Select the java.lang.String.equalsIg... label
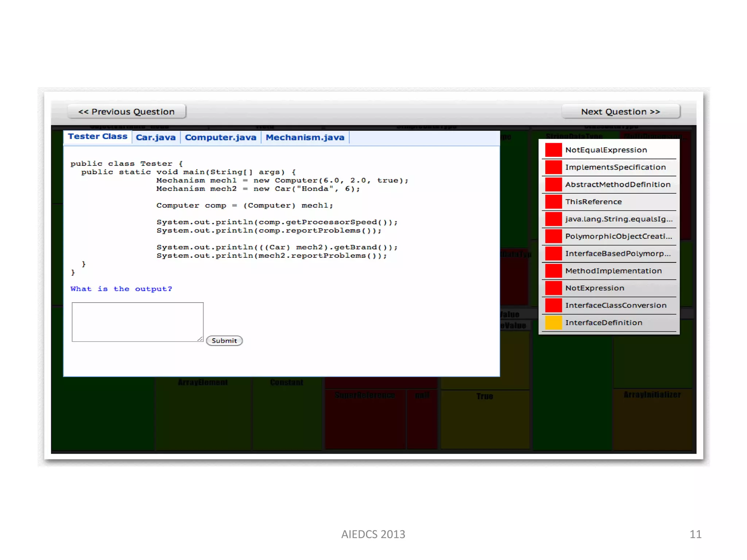 (x=619, y=219)
